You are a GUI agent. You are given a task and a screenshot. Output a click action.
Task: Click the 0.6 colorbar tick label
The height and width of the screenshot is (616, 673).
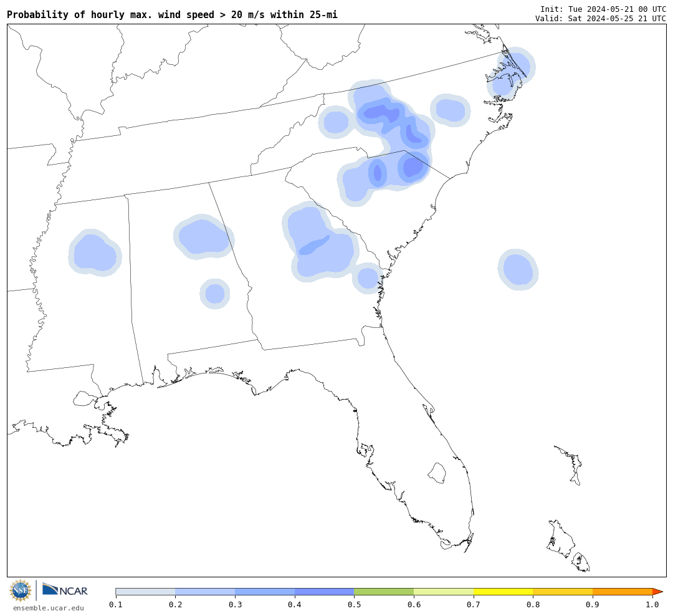click(414, 605)
